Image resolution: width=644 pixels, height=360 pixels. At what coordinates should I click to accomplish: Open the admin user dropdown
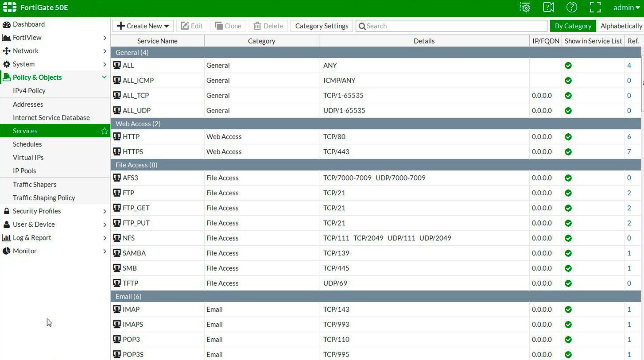point(627,8)
